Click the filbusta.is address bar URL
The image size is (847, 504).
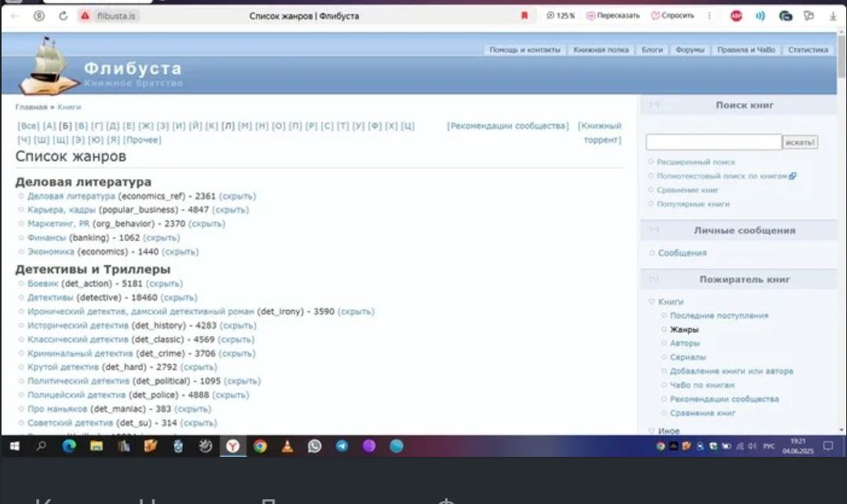[116, 16]
